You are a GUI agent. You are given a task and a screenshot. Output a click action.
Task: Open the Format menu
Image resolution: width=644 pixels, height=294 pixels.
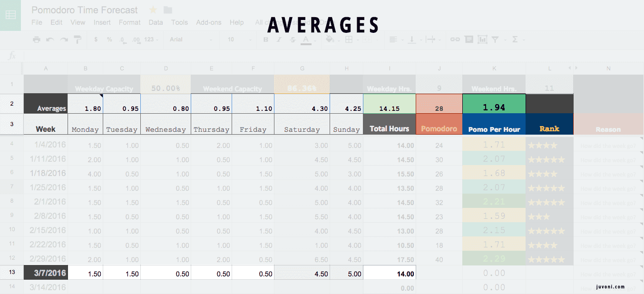click(x=129, y=22)
